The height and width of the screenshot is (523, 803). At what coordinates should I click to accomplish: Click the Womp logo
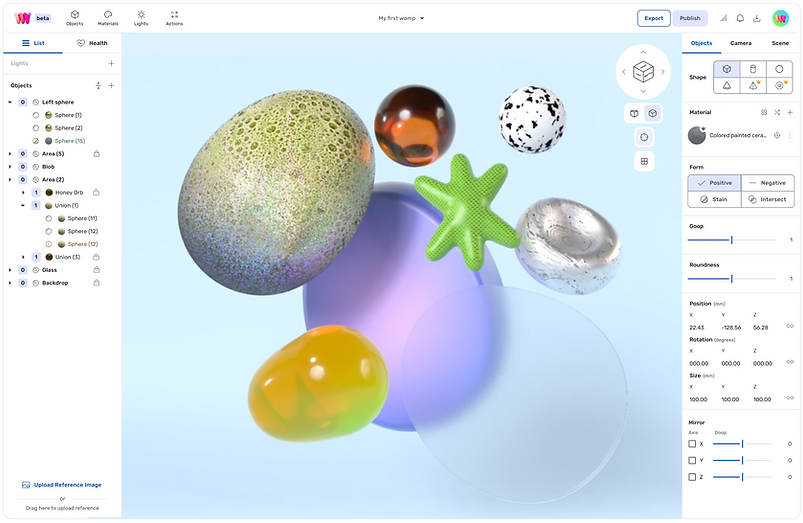(23, 18)
